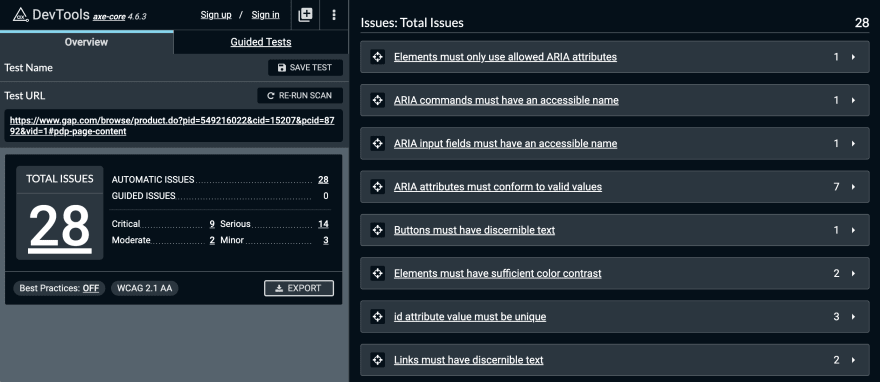Expand arrow for Links discernible text
Screen dimensions: 880x382
pos(853,360)
